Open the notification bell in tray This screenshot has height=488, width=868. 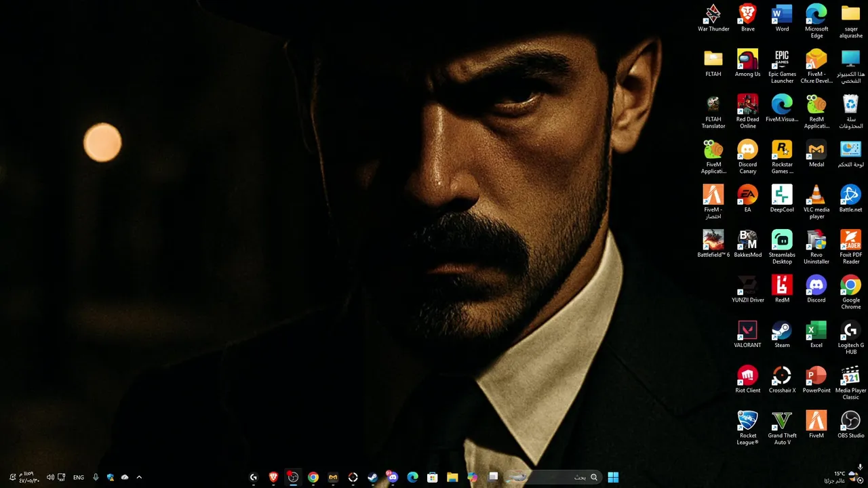coord(13,477)
